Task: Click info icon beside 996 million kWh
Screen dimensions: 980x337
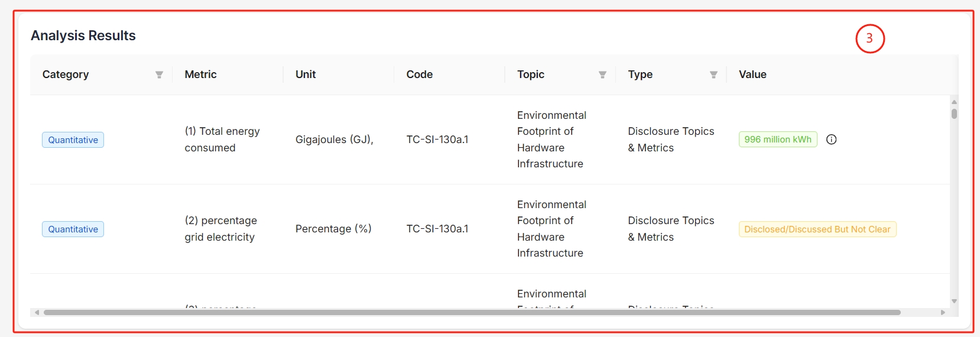Action: coord(831,140)
